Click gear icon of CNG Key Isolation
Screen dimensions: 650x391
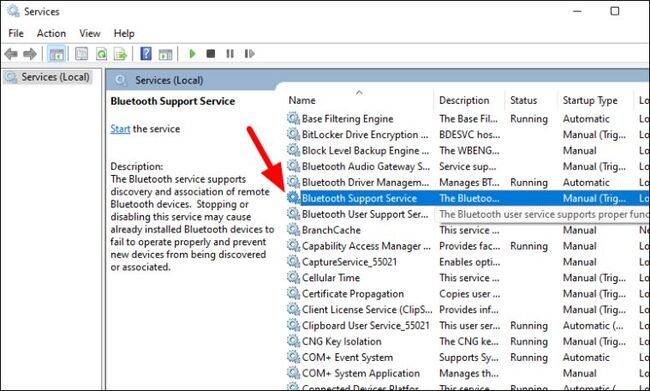tap(293, 341)
